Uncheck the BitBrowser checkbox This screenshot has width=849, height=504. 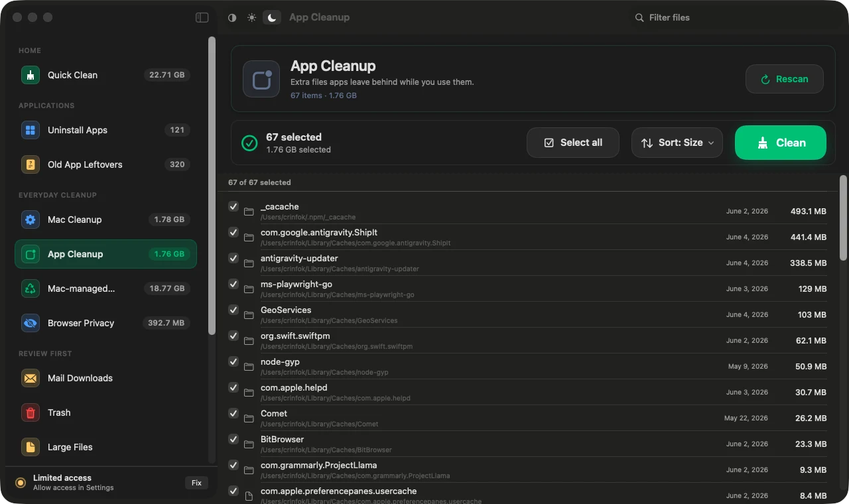click(x=233, y=439)
